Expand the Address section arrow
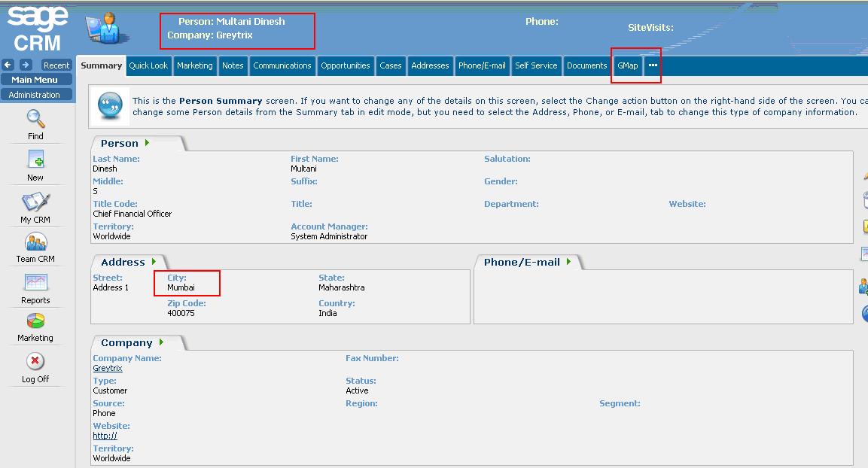868x468 pixels. (154, 262)
